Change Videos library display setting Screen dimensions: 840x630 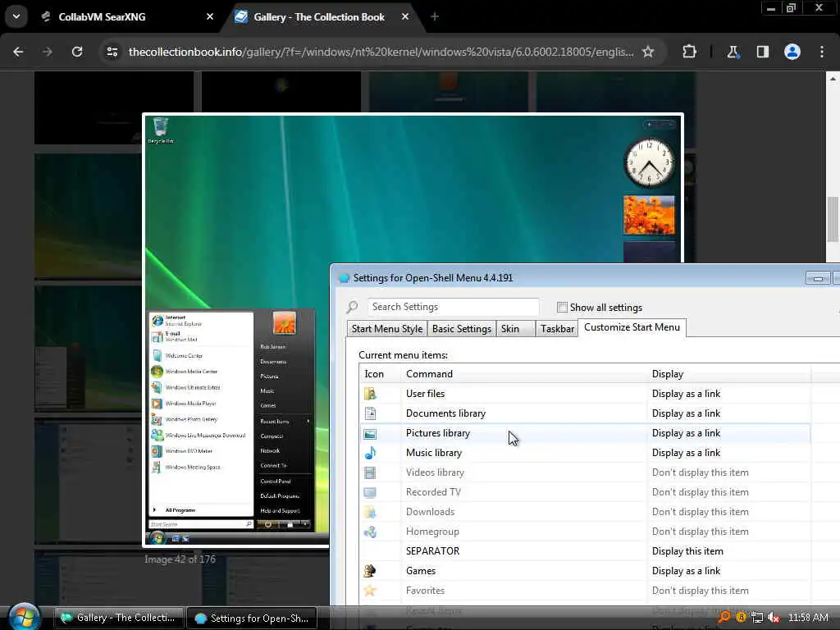click(x=701, y=472)
